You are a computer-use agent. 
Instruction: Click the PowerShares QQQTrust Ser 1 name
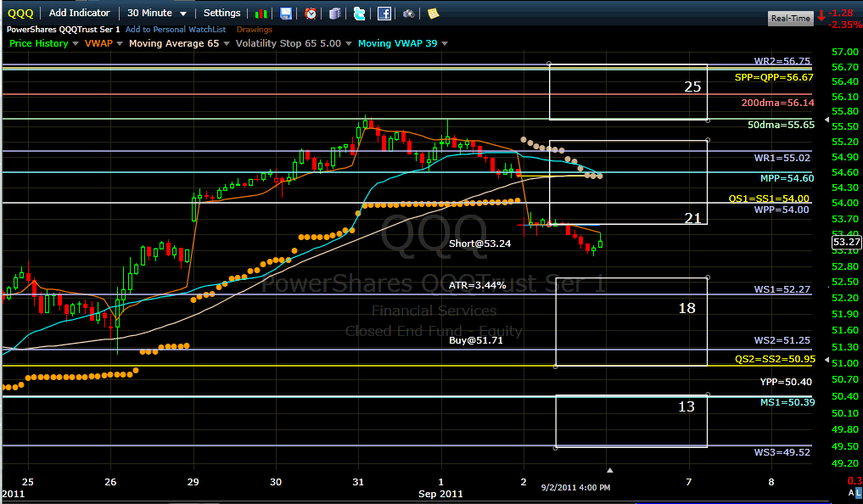64,29
